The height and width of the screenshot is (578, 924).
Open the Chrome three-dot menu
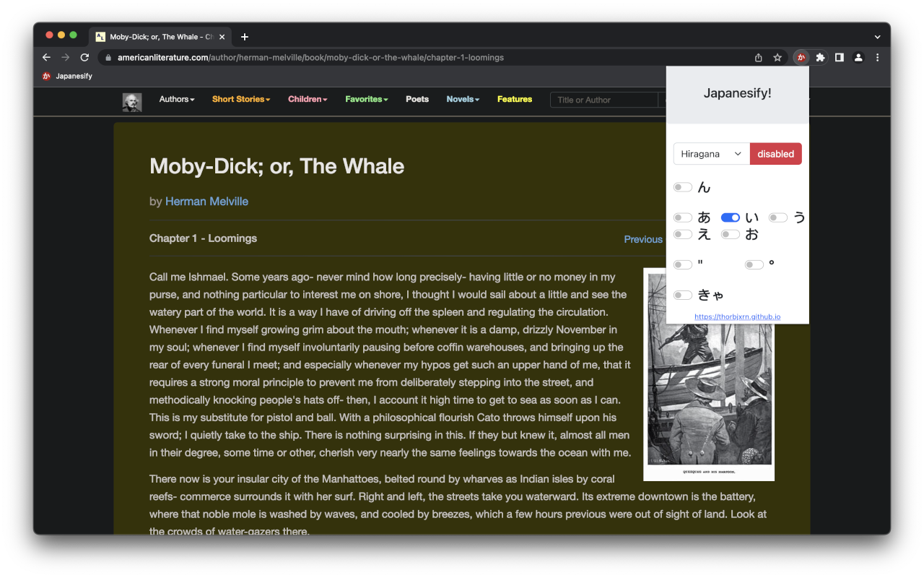pos(877,58)
